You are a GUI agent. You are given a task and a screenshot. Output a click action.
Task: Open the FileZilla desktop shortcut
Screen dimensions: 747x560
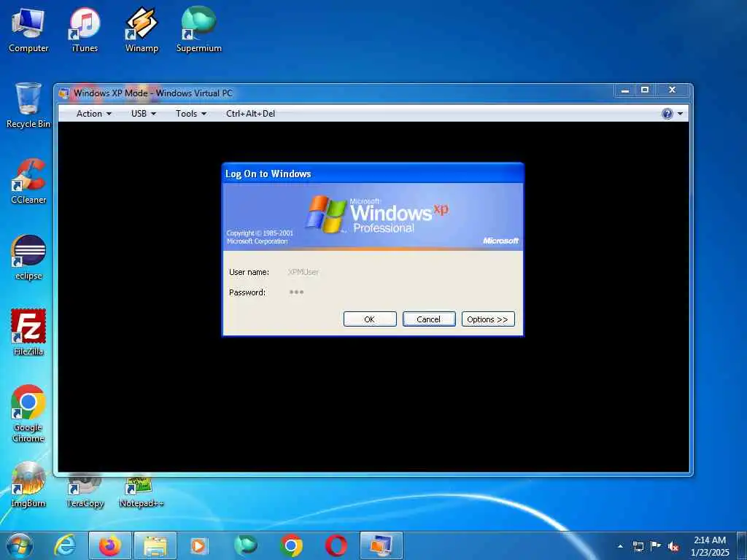pos(28,332)
